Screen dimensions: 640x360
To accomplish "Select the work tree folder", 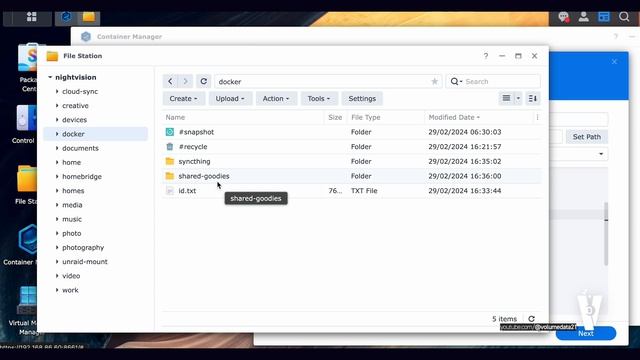I will [70, 290].
